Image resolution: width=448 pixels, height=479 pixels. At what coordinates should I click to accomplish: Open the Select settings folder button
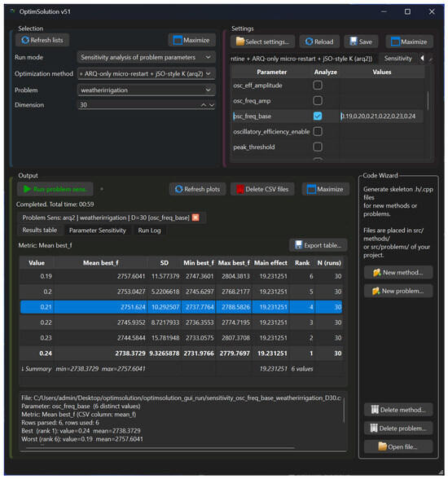(262, 42)
